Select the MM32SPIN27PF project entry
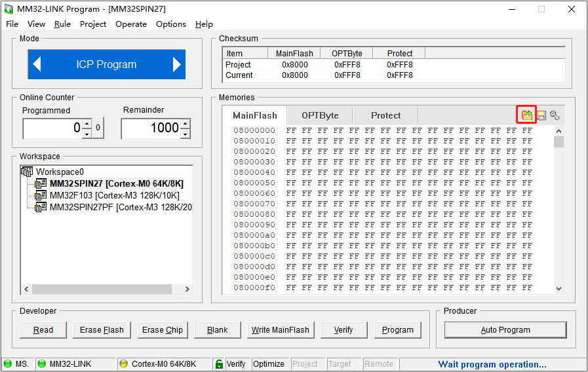This screenshot has width=588, height=372. pos(121,207)
